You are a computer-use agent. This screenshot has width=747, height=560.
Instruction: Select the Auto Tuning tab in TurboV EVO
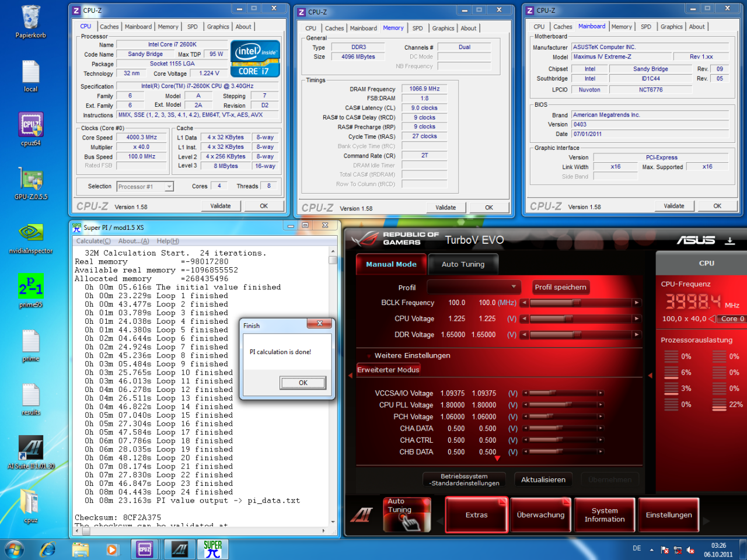(463, 264)
